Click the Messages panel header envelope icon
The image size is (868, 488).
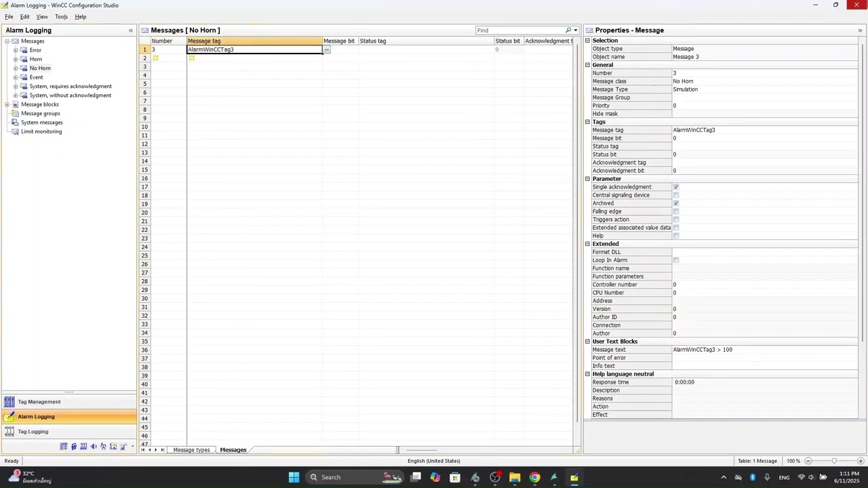(x=145, y=30)
